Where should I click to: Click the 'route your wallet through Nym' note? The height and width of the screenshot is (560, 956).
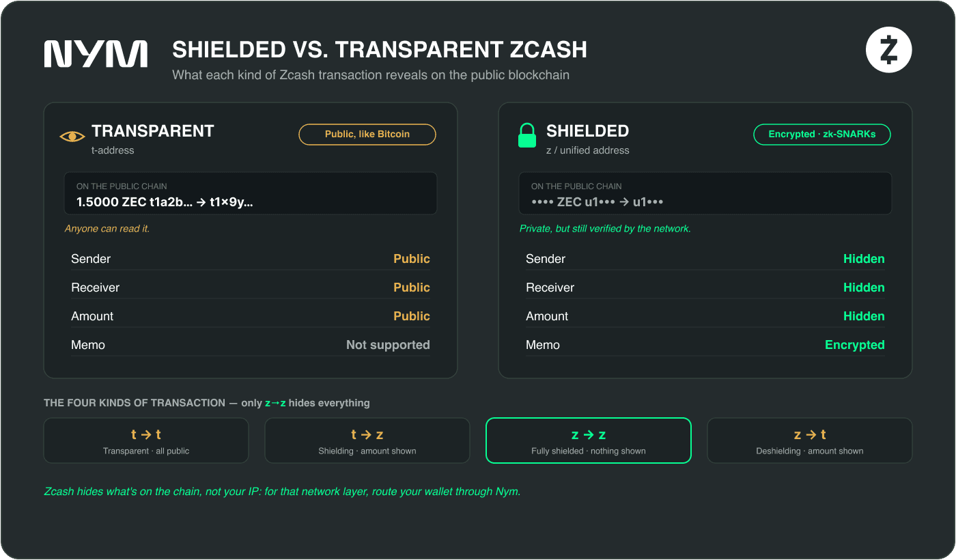282,492
